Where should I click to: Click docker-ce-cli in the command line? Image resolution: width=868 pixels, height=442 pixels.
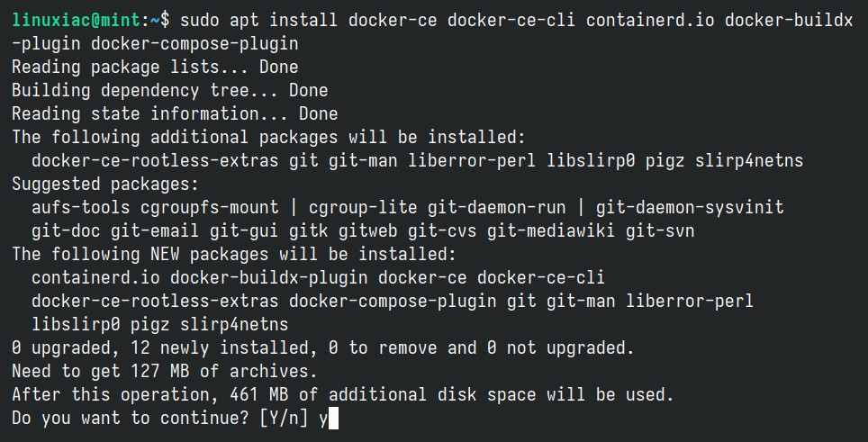click(511, 21)
